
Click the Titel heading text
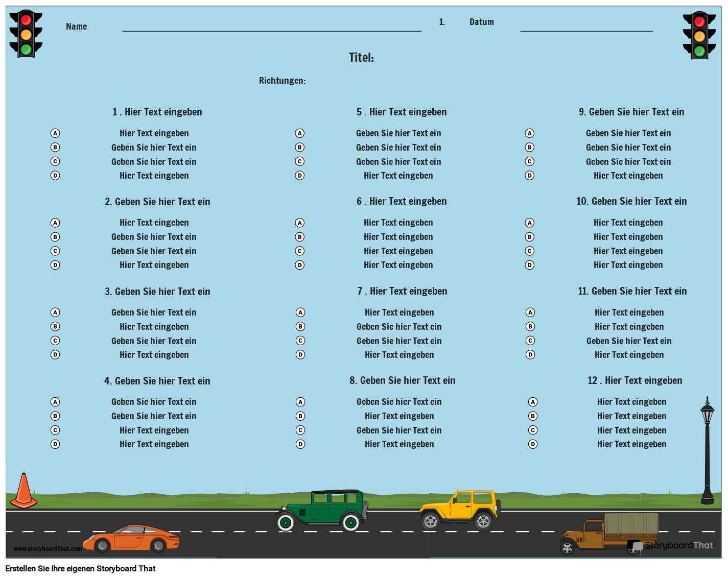(x=361, y=58)
